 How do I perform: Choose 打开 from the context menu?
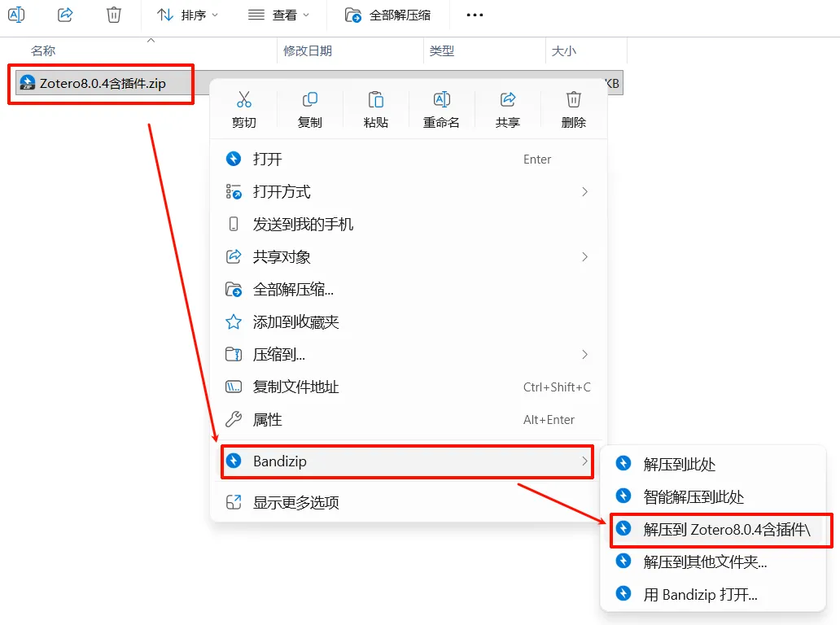[x=409, y=159]
